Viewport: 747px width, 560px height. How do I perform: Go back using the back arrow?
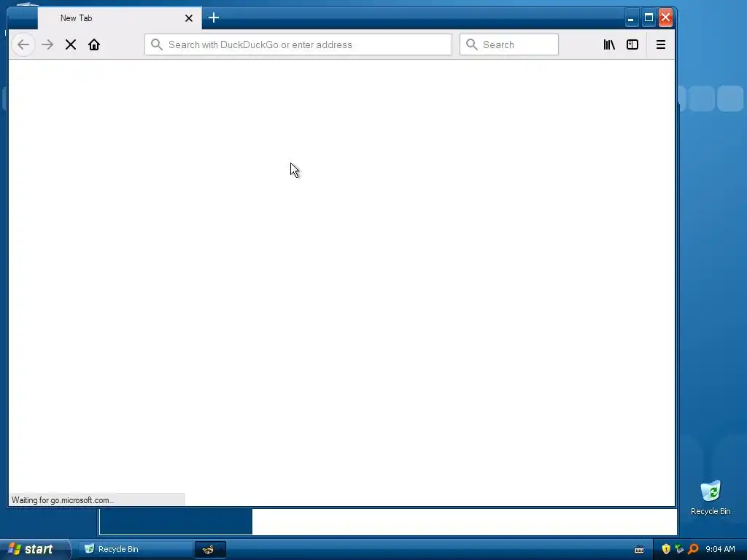(23, 44)
